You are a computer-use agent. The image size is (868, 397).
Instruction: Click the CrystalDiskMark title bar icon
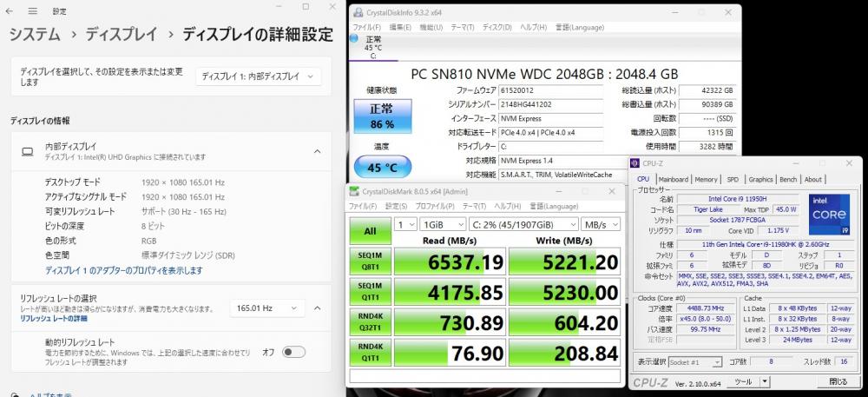(x=354, y=192)
